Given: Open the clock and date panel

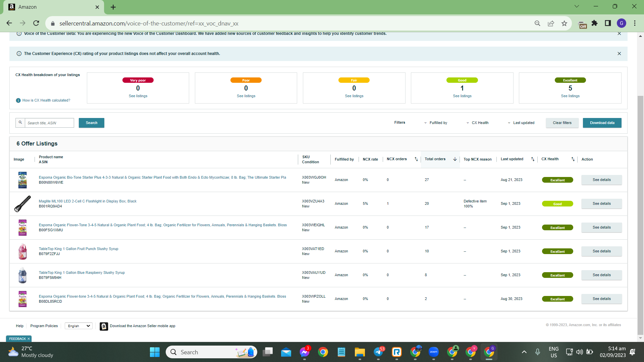Looking at the screenshot, I should [613, 352].
